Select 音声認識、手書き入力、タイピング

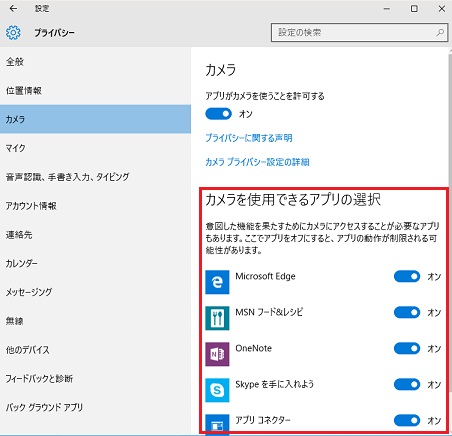click(95, 177)
